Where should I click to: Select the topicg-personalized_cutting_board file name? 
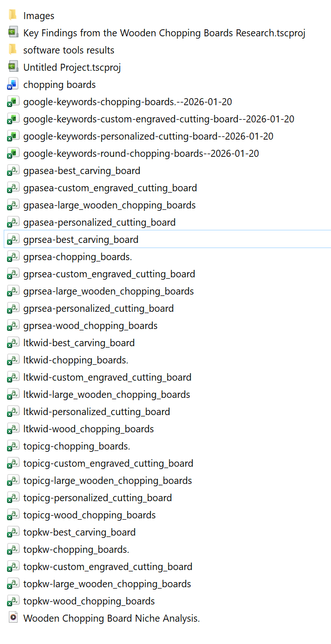[97, 498]
